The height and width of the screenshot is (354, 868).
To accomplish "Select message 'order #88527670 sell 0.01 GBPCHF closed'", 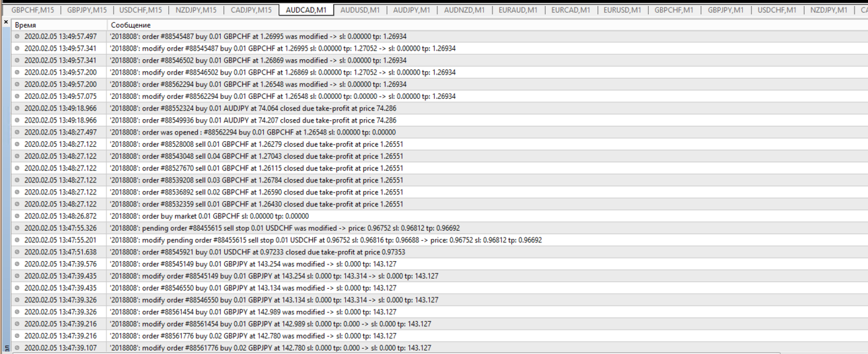I will (x=256, y=168).
